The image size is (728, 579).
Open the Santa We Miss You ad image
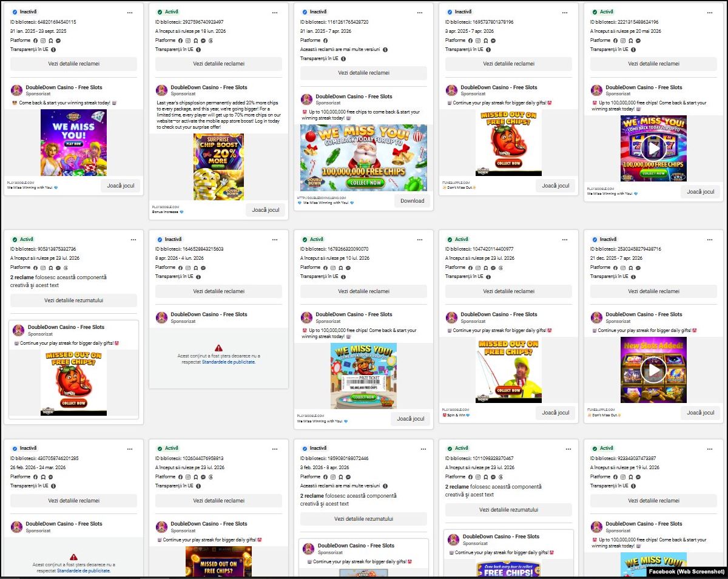[x=363, y=158]
